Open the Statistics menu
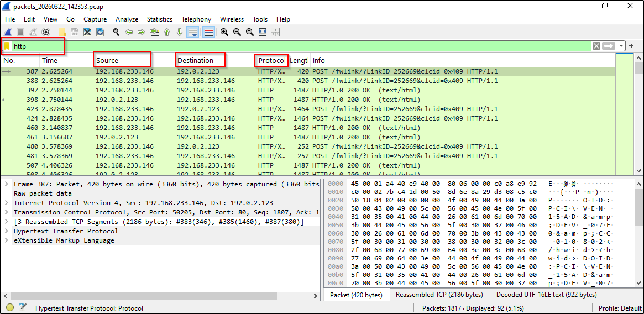The height and width of the screenshot is (314, 644). [159, 19]
